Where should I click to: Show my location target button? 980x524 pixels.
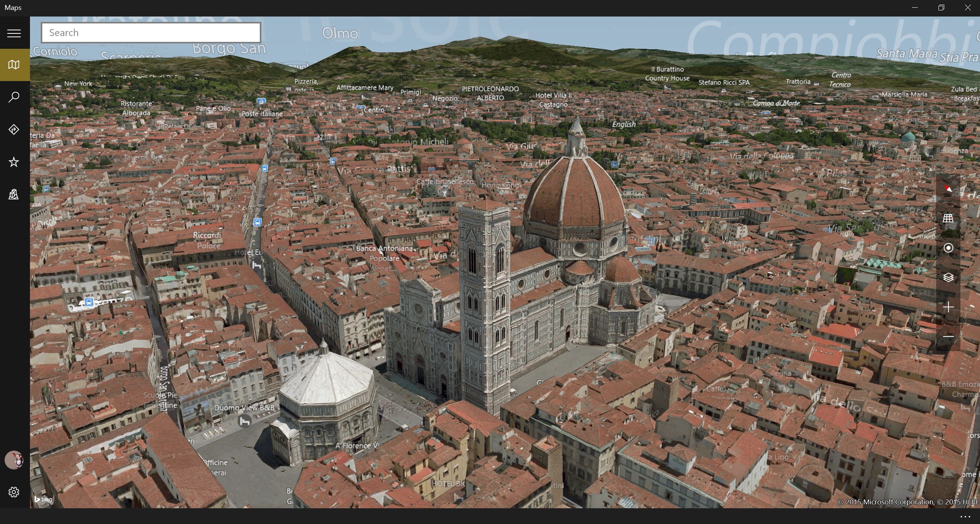[x=948, y=248]
